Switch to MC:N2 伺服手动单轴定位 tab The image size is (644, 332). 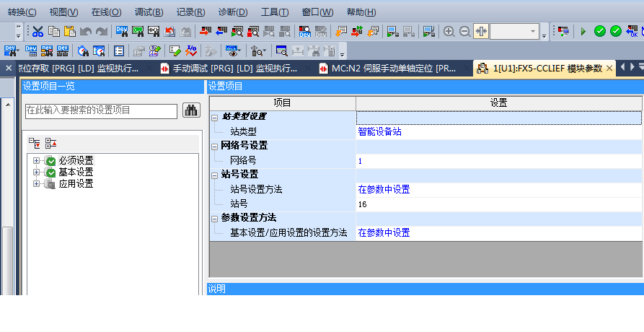click(x=393, y=69)
